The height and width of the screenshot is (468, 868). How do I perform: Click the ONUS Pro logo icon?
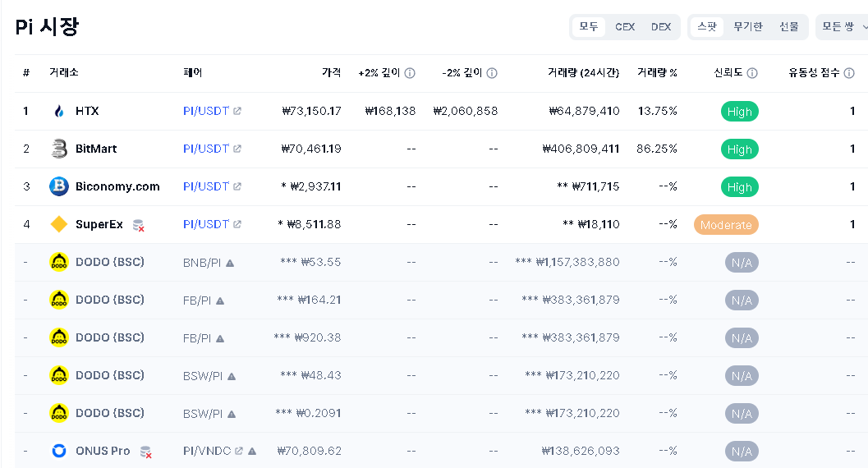[58, 451]
